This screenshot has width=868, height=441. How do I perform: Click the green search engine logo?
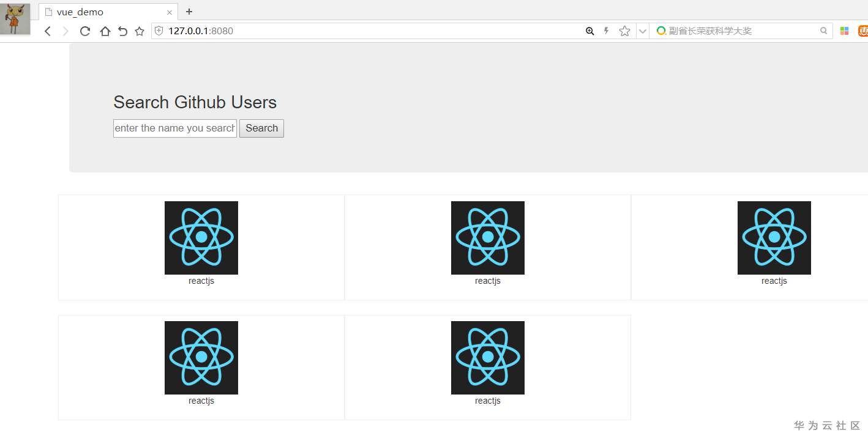click(661, 31)
